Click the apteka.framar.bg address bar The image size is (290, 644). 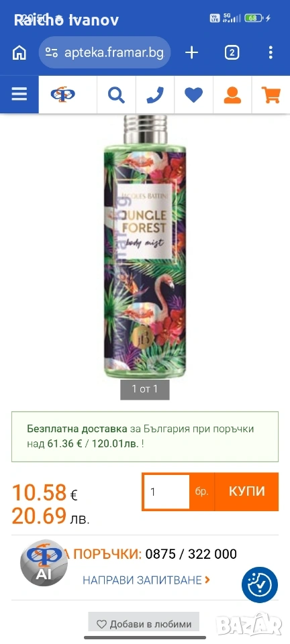pyautogui.click(x=104, y=52)
